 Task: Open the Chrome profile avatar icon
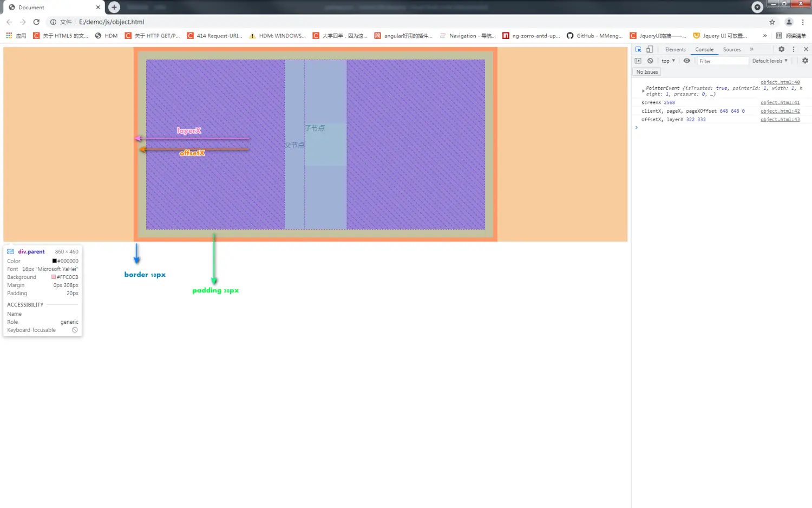(789, 22)
